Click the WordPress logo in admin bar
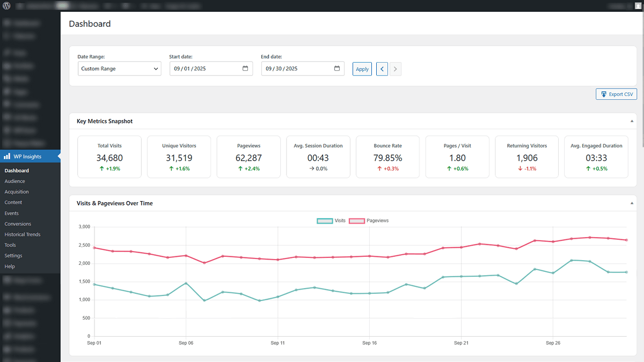The image size is (644, 362). (6, 5)
